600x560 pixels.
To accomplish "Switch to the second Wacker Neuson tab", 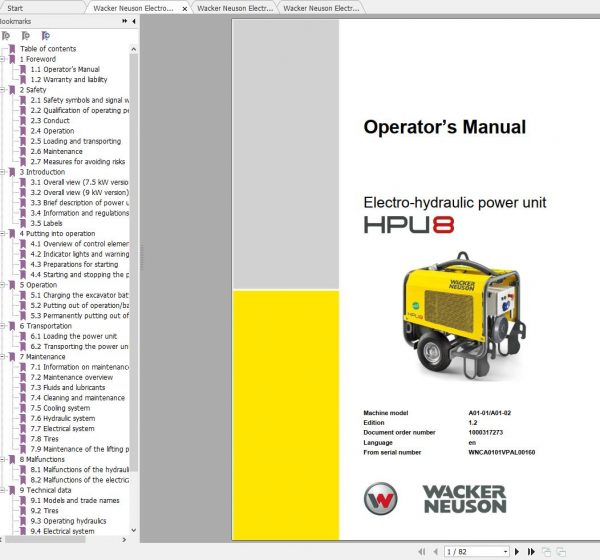I will [x=235, y=8].
